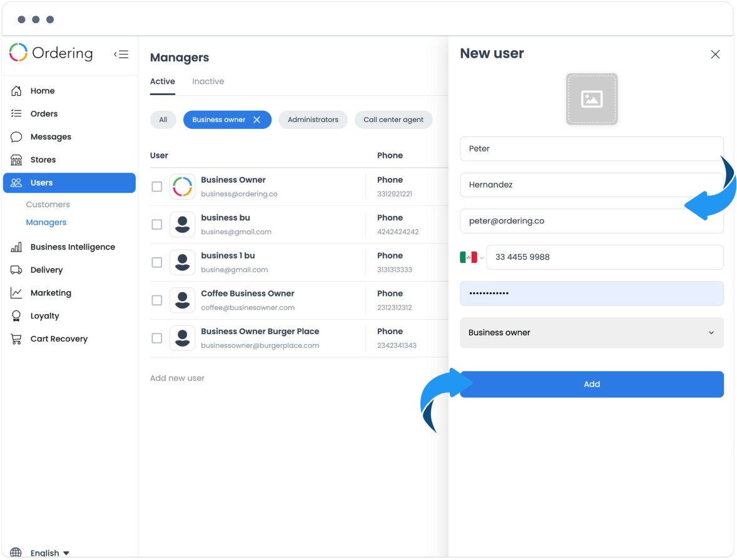Image resolution: width=737 pixels, height=560 pixels.
Task: Click the Phone column header
Action: point(390,156)
